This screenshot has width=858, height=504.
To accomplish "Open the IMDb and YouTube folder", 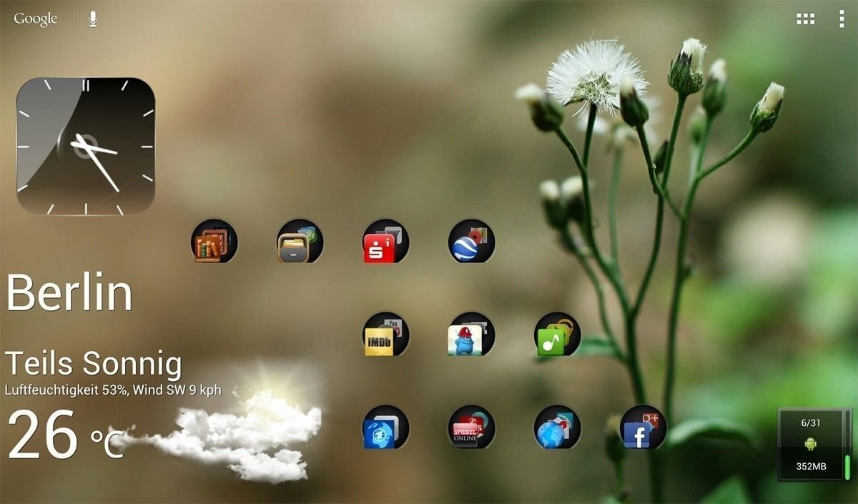I will (385, 334).
